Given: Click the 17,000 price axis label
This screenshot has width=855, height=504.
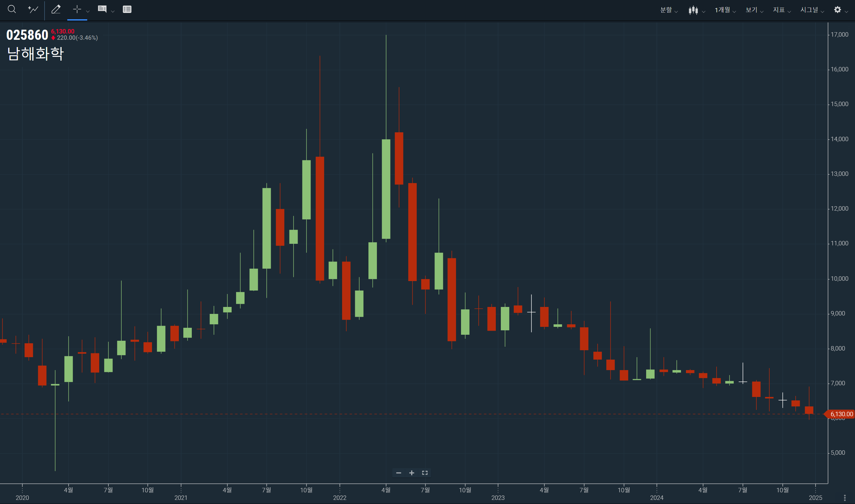Looking at the screenshot, I should [x=840, y=35].
